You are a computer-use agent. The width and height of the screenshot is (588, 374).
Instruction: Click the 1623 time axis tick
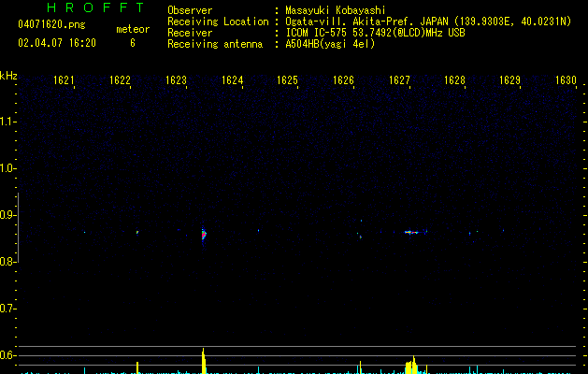(x=176, y=80)
